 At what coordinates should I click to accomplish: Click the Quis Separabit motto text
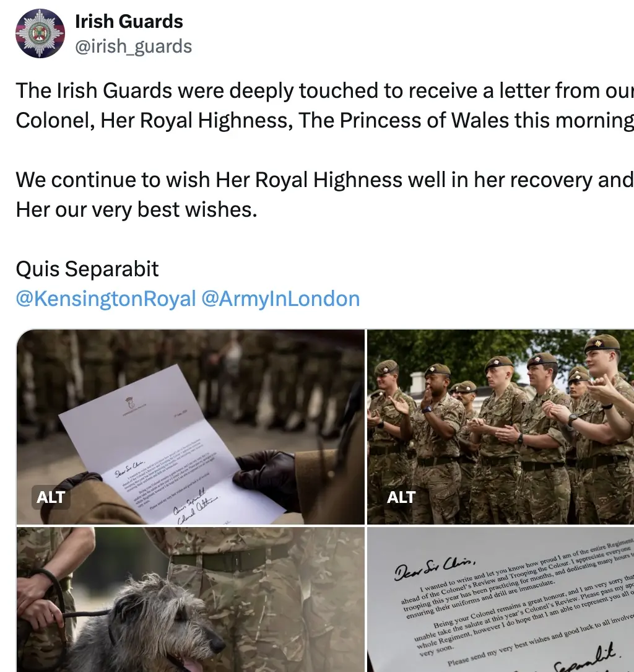87,269
